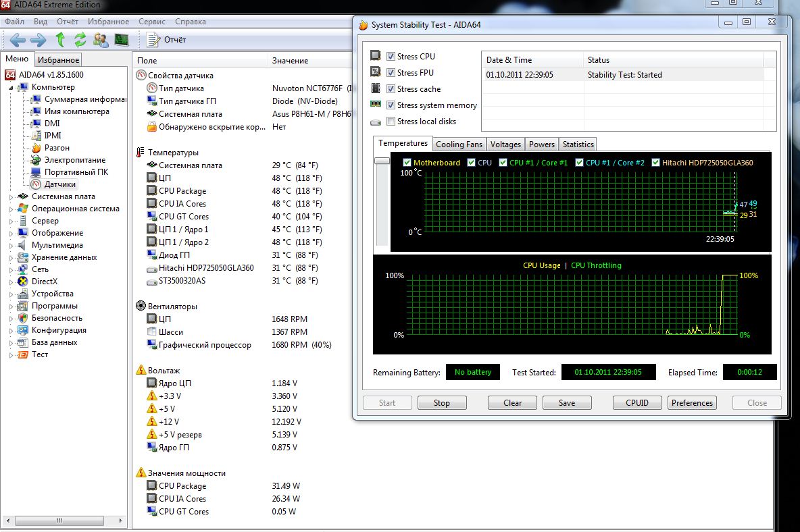
Task: Click the Forward arrow toolbar icon
Action: click(39, 40)
